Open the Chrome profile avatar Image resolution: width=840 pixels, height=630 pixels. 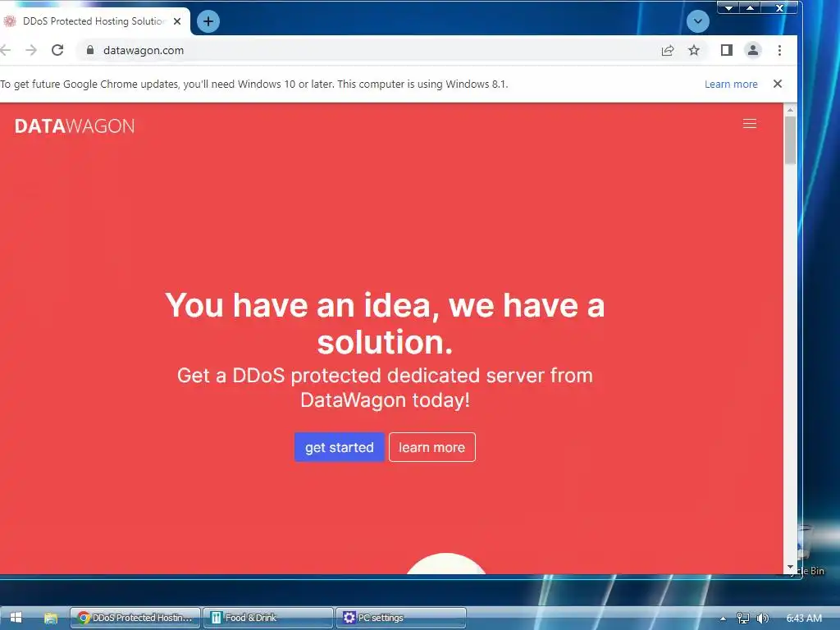tap(753, 50)
